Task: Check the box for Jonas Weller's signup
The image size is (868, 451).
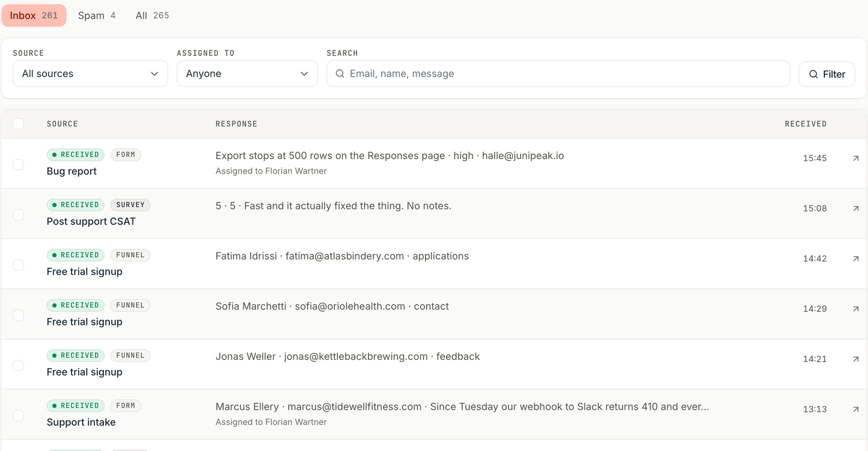Action: click(18, 365)
